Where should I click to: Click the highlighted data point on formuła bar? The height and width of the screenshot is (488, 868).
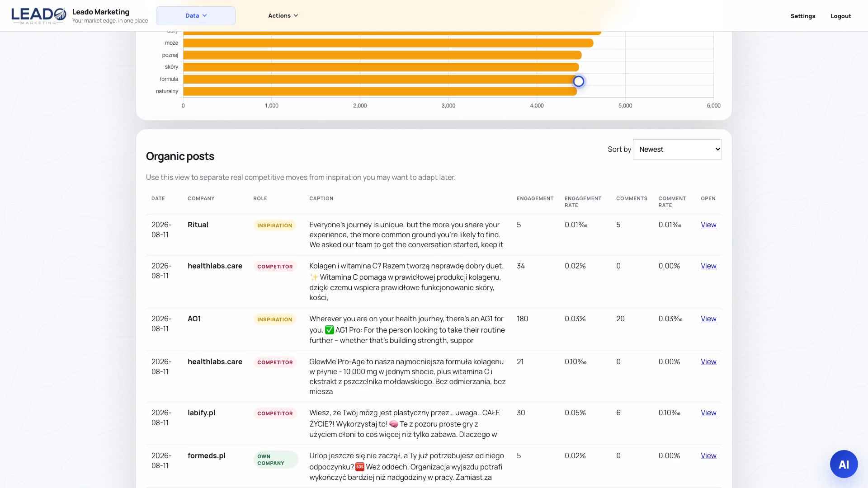[x=579, y=81]
